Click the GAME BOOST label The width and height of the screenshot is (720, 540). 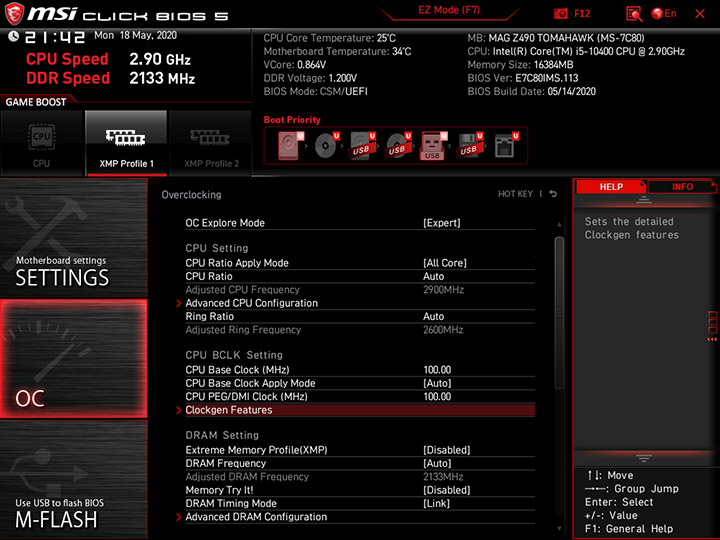(x=36, y=102)
